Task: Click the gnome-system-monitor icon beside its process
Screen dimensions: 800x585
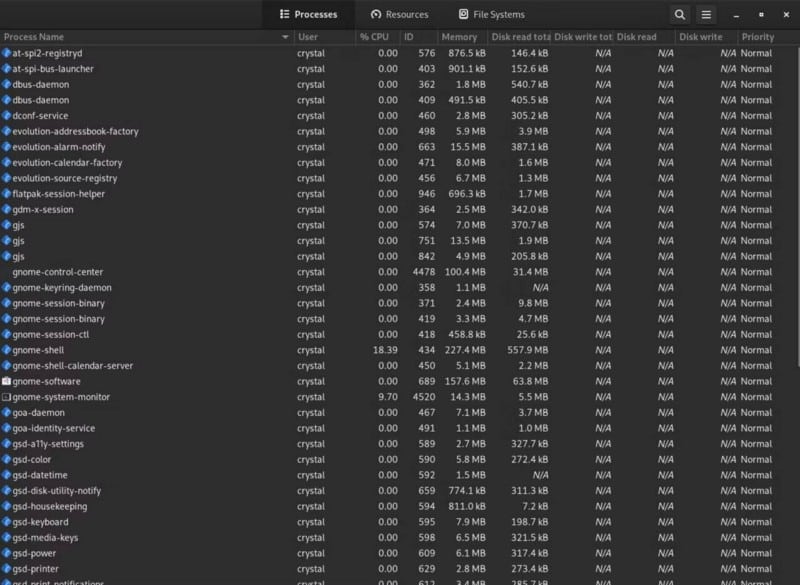Action: [9, 397]
